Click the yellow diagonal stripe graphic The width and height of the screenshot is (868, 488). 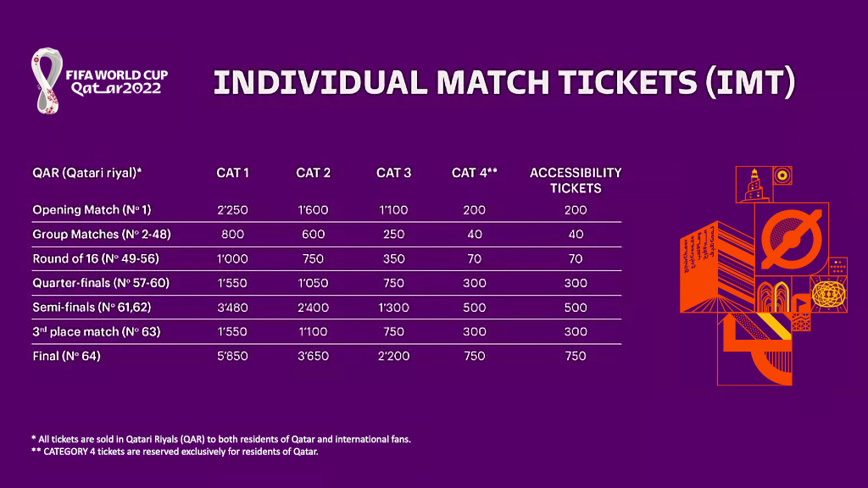[x=773, y=326]
